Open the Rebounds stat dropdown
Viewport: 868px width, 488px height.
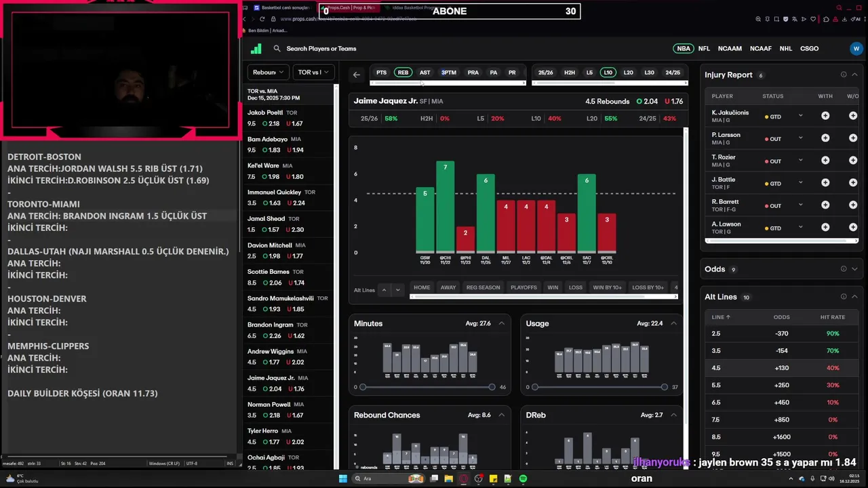(269, 73)
